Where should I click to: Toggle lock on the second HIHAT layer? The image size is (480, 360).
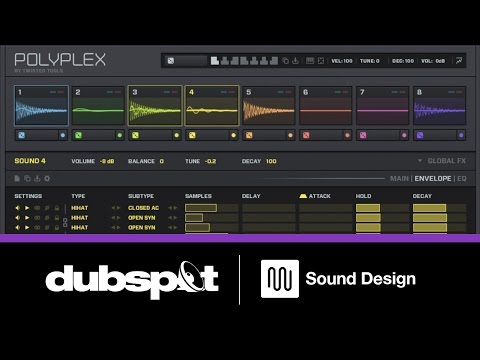click(x=57, y=218)
